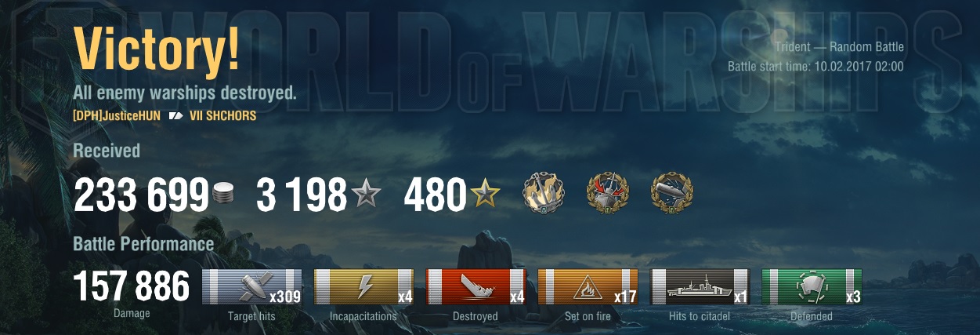Click the 233 699 credits amount
This screenshot has width=980, height=335.
(141, 195)
